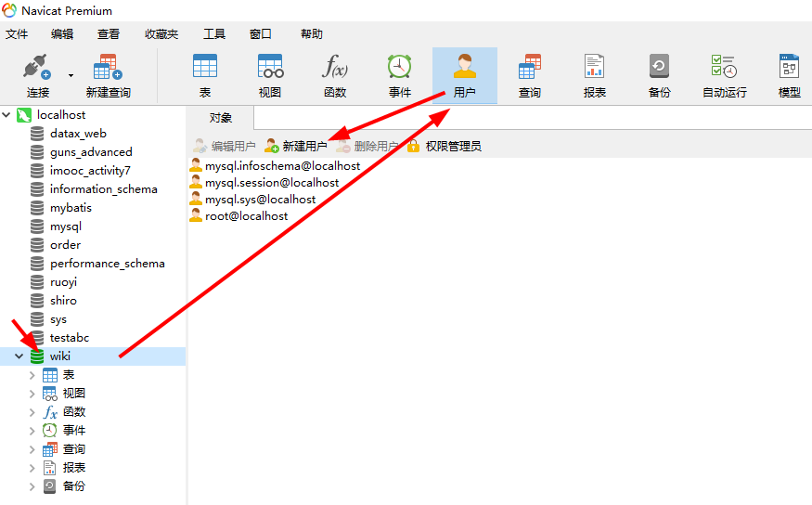Open the 权限管理员 privilege manager

pyautogui.click(x=445, y=147)
